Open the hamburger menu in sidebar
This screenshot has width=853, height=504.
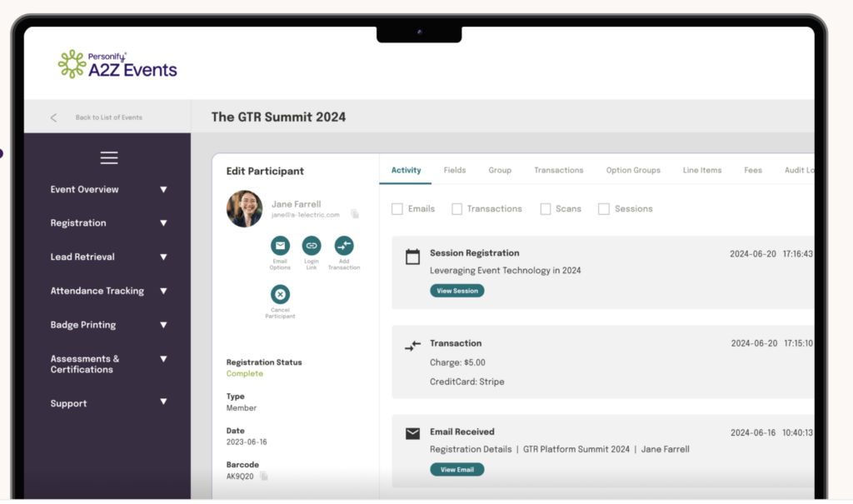(109, 157)
